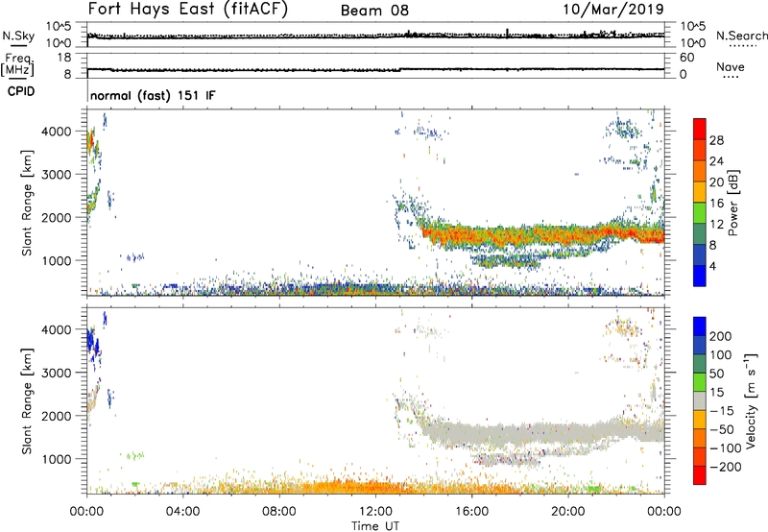The width and height of the screenshot is (768, 532).
Task: Click the 'N.Sky' legend label
Action: click(18, 36)
